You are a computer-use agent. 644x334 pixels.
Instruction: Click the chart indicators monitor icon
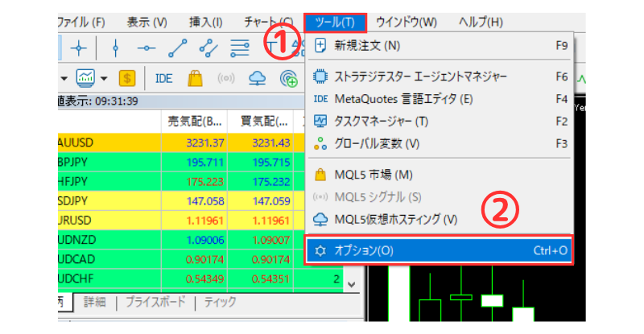85,78
